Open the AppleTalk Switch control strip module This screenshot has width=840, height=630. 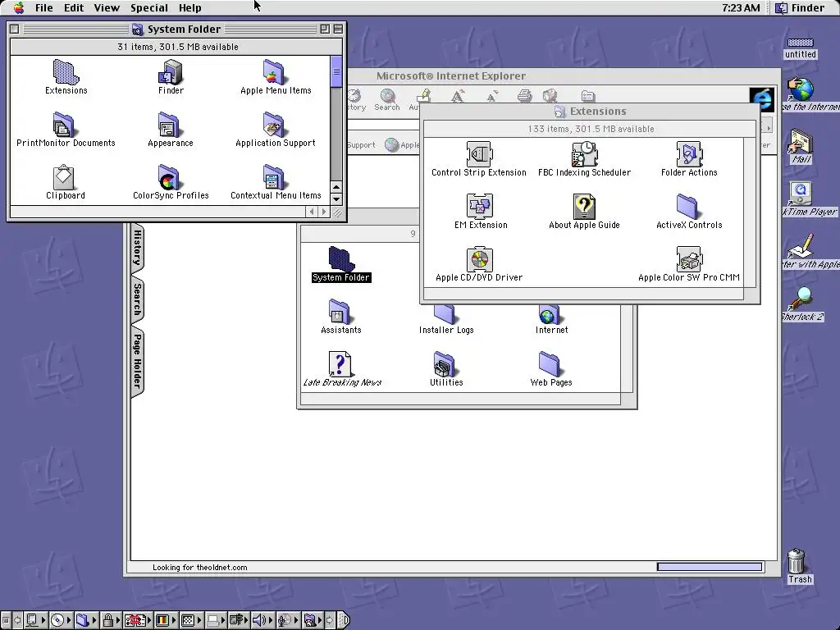pos(35,620)
